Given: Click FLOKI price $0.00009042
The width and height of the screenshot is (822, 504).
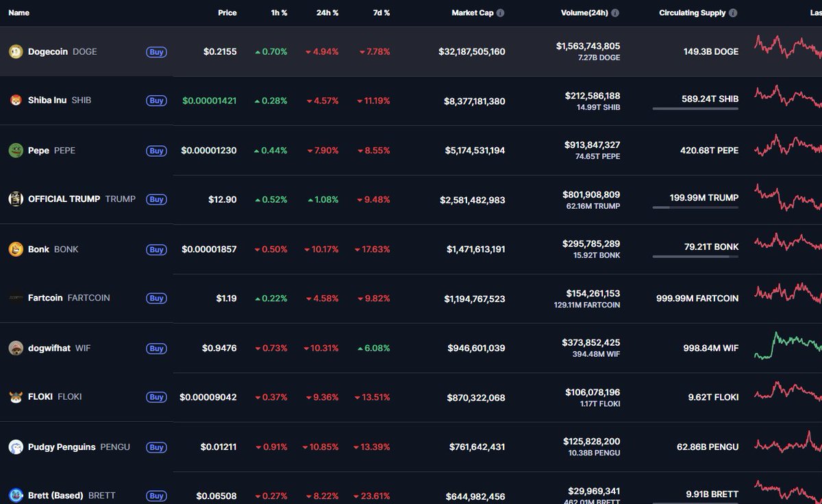Looking at the screenshot, I should [x=208, y=397].
